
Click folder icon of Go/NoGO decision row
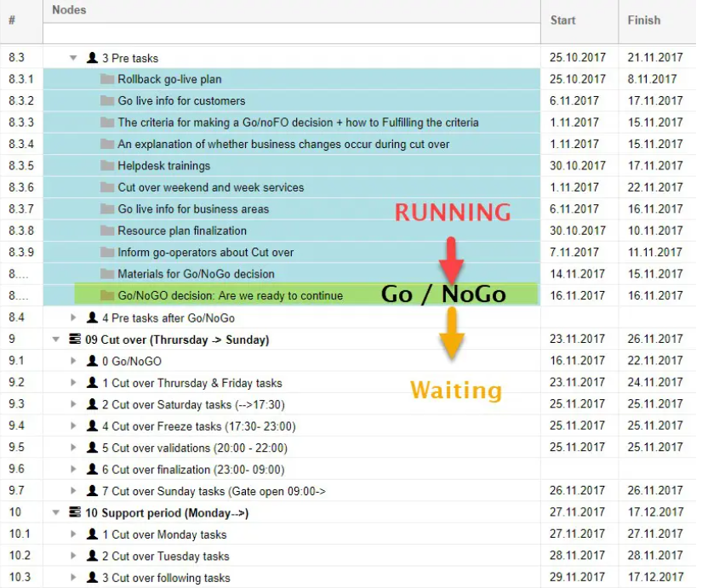pos(107,295)
